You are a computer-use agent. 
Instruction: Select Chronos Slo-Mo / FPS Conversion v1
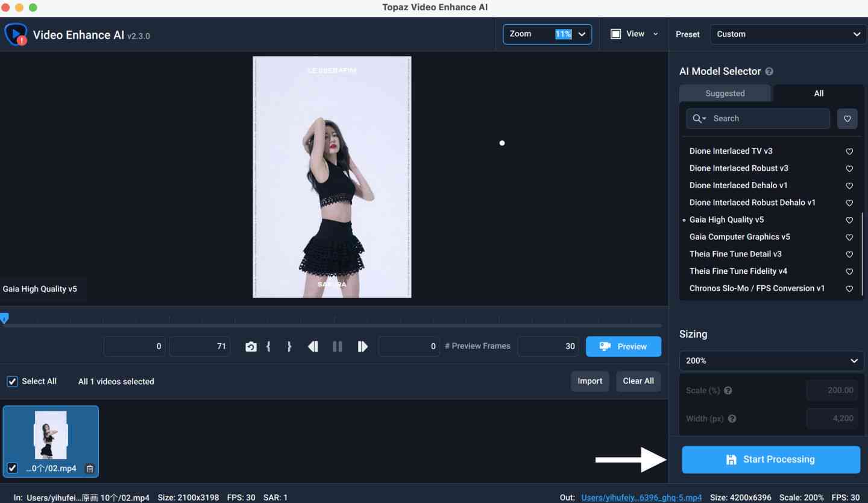[x=757, y=288]
